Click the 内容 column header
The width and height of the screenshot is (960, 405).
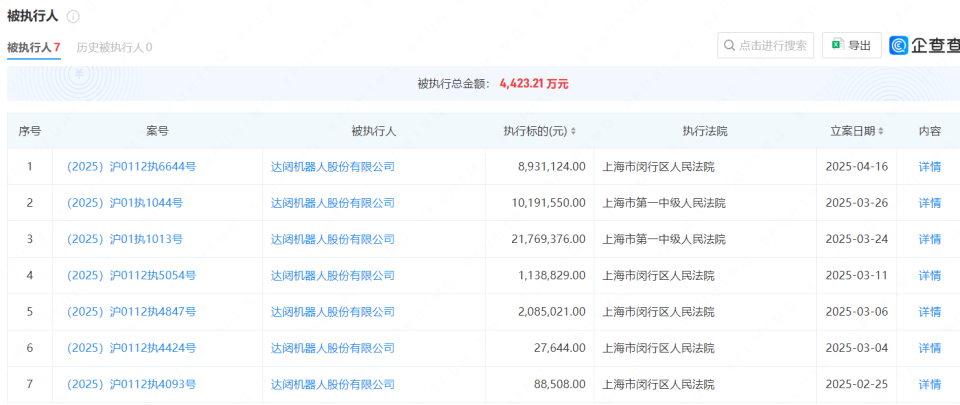[929, 131]
